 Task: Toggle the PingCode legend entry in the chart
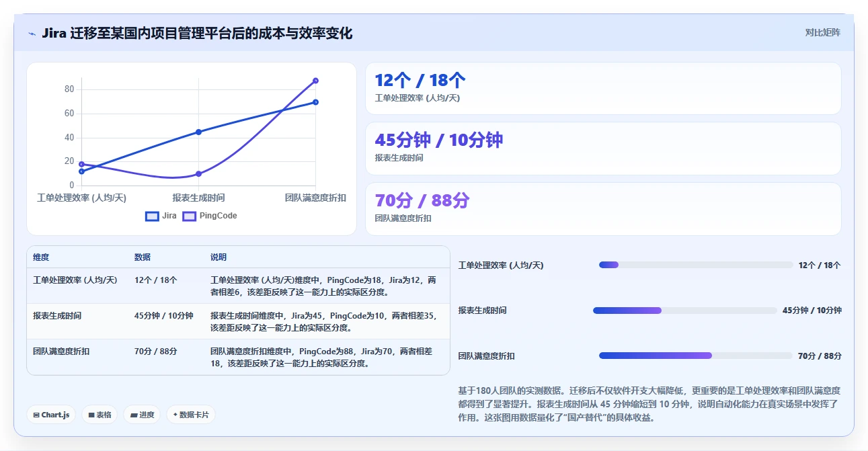pos(210,216)
